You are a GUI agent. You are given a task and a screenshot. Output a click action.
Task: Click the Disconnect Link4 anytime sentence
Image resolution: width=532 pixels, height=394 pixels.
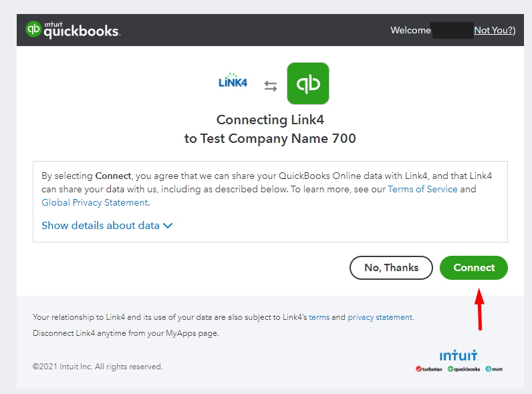pos(126,333)
